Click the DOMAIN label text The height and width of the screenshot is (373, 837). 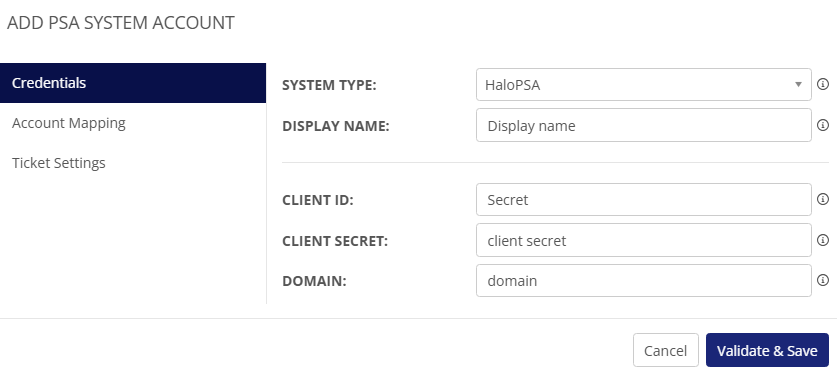tap(314, 281)
